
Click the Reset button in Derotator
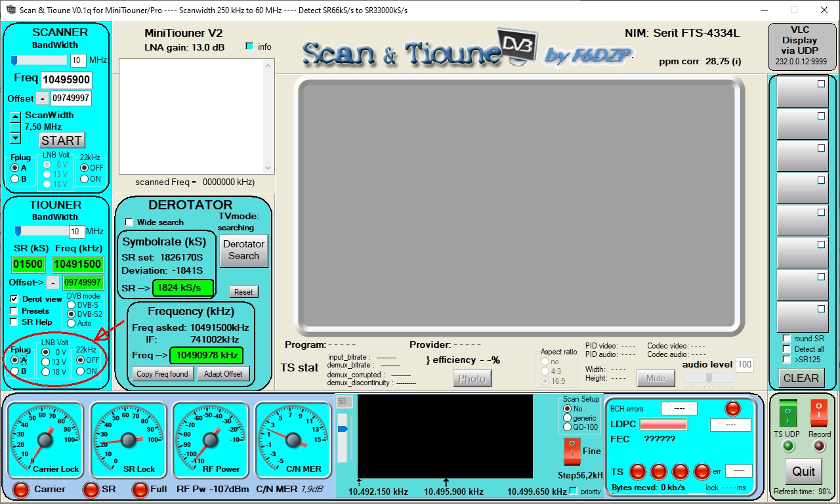[244, 292]
